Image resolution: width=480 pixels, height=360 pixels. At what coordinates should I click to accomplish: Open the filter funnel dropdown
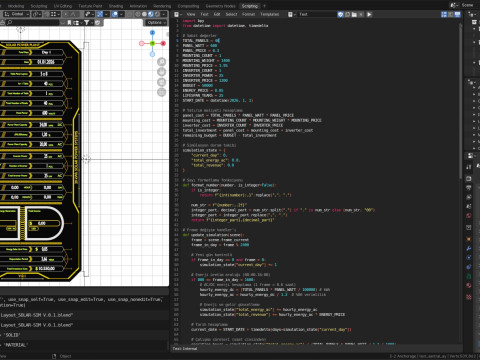coord(88,22)
